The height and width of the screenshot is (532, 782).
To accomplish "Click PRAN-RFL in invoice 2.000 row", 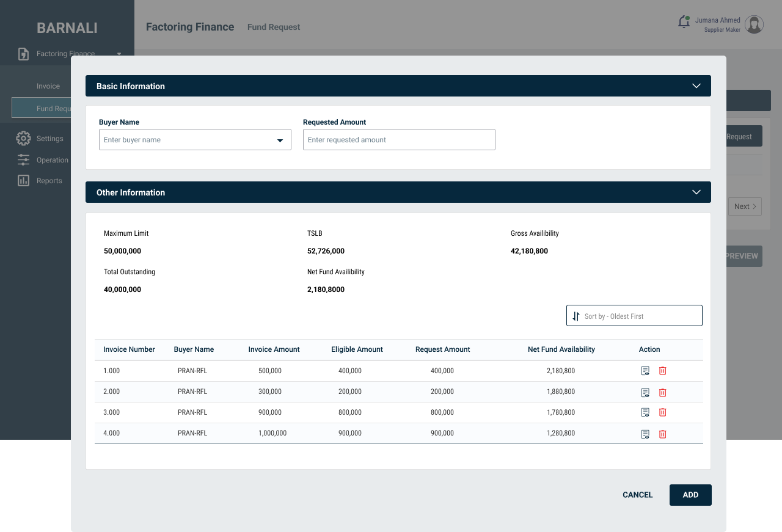I will pos(192,392).
